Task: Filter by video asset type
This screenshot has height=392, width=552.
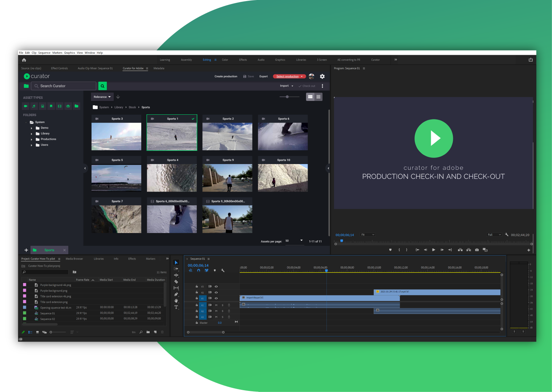Action: pyautogui.click(x=26, y=106)
